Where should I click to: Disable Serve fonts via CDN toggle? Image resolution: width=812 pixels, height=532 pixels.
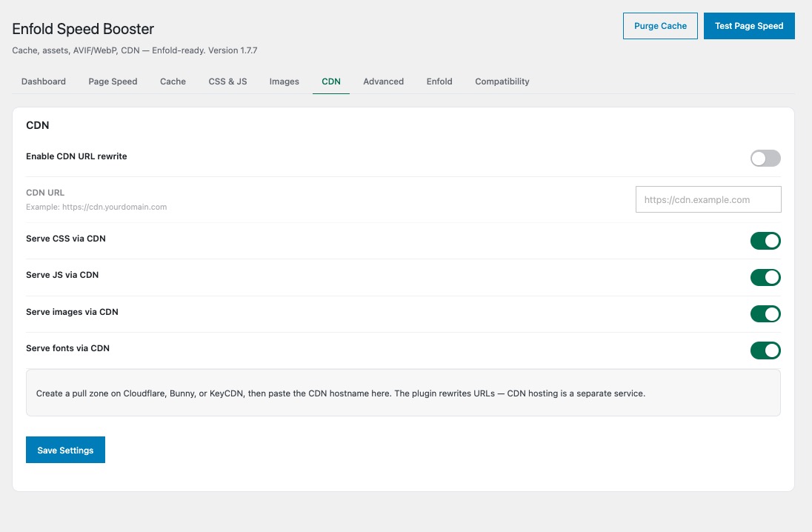765,350
